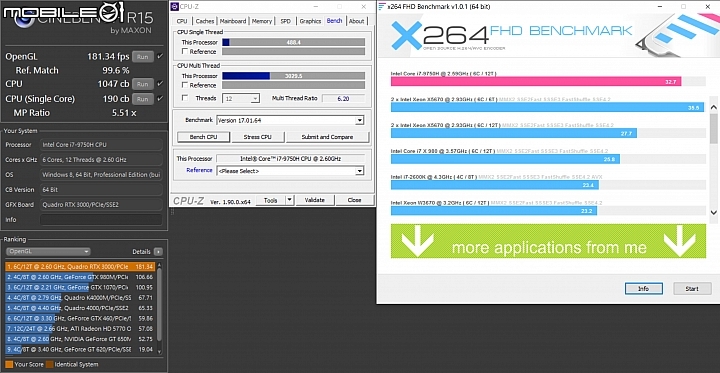The height and width of the screenshot is (373, 720).
Task: Switch to the Memory tab in CPU-Z
Action: (262, 21)
